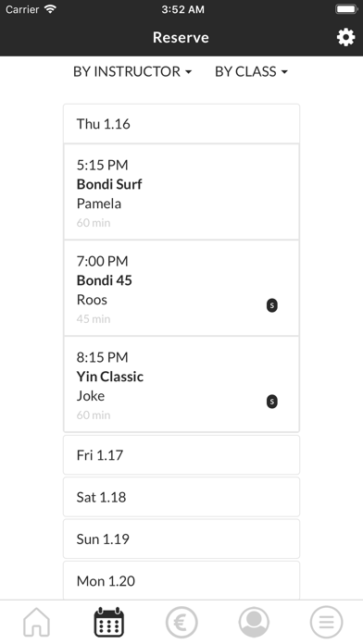Go to the home tab icon

[x=36, y=622]
